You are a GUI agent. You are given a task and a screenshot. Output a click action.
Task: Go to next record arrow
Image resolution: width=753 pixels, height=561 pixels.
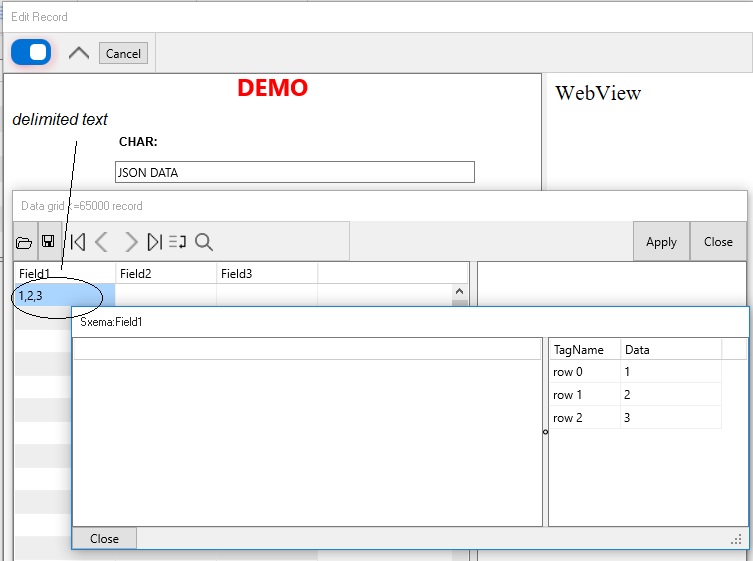tap(130, 242)
